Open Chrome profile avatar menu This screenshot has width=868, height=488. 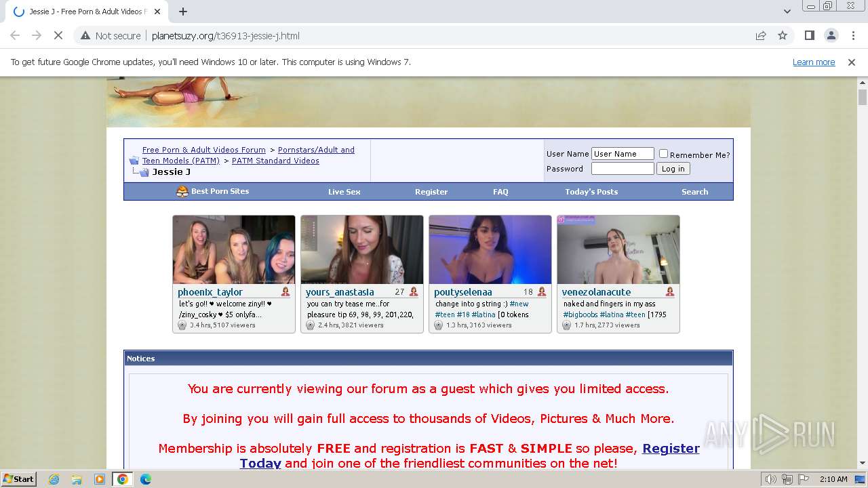point(831,35)
